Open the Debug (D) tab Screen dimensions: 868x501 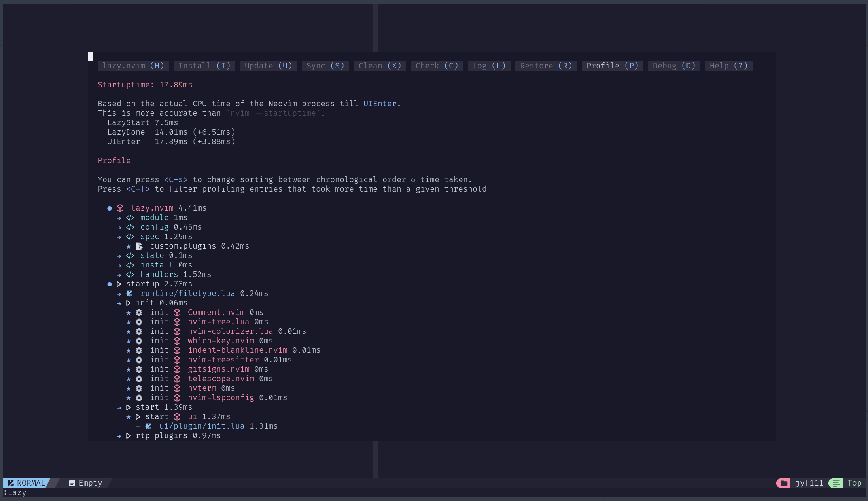674,66
